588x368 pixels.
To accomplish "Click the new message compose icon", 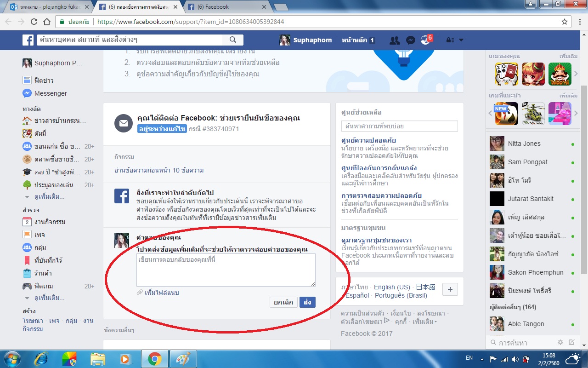I will (x=571, y=342).
